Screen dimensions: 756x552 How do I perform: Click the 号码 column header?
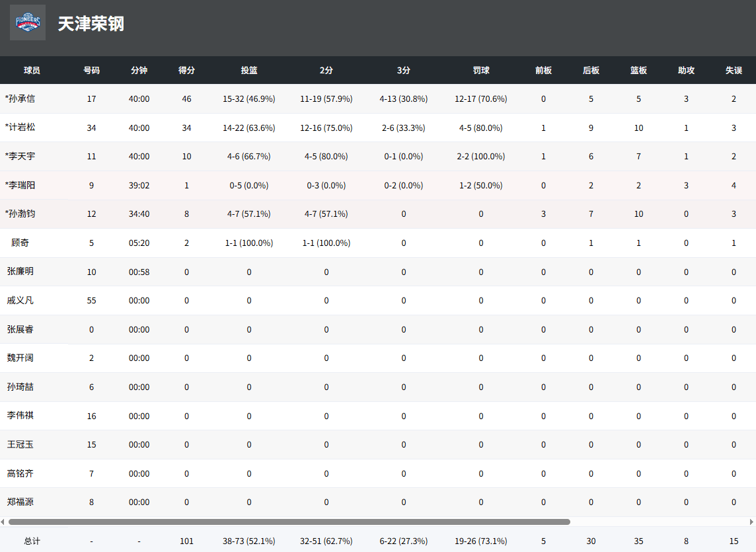(92, 71)
